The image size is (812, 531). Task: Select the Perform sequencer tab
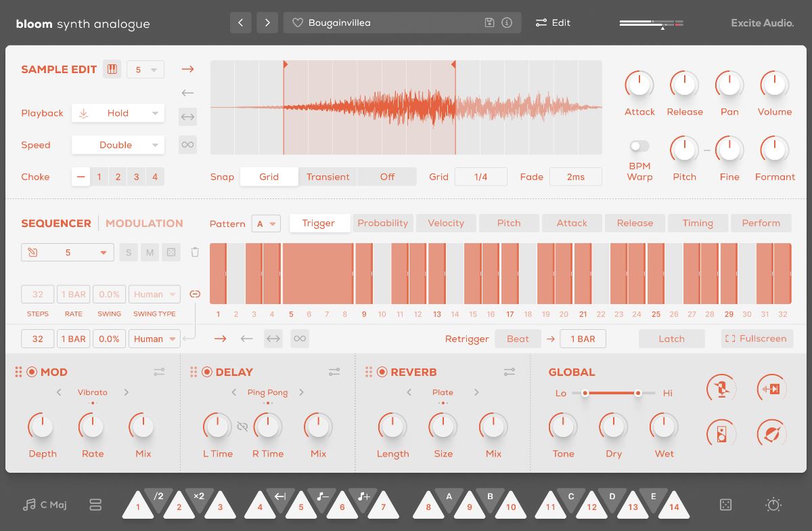pyautogui.click(x=761, y=223)
